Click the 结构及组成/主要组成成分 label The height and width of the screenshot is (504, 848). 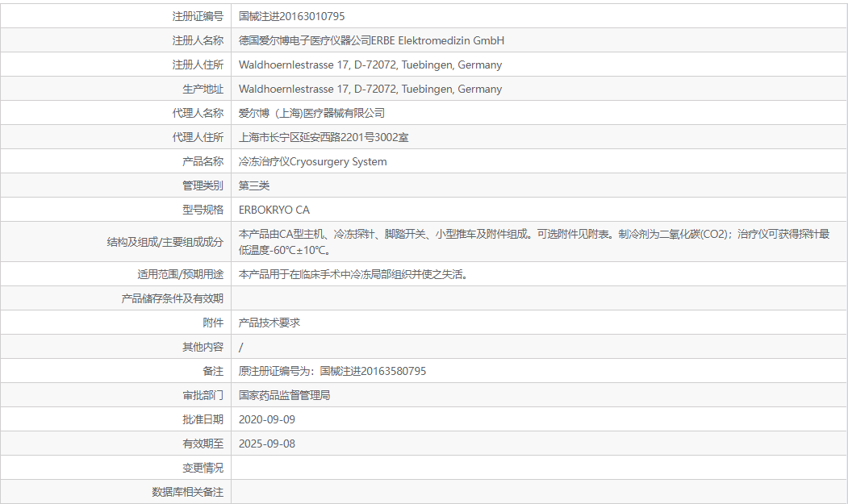click(x=165, y=242)
